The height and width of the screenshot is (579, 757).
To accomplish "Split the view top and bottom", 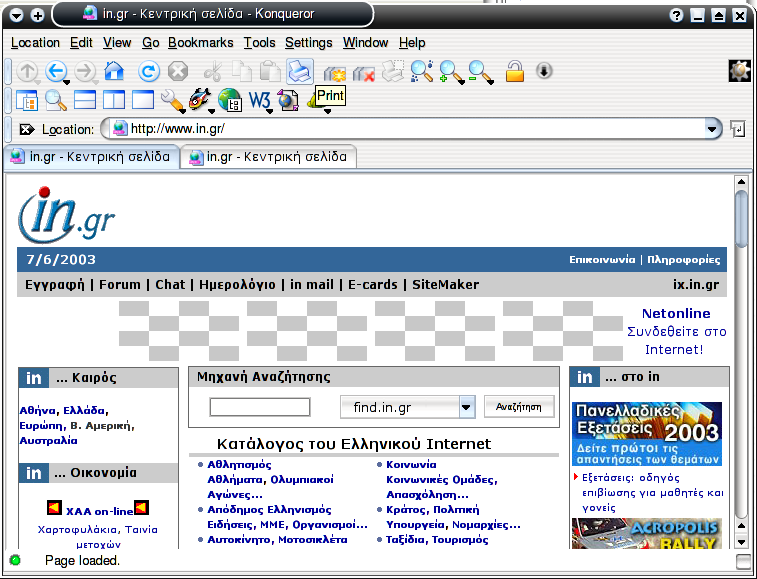I will (85, 100).
